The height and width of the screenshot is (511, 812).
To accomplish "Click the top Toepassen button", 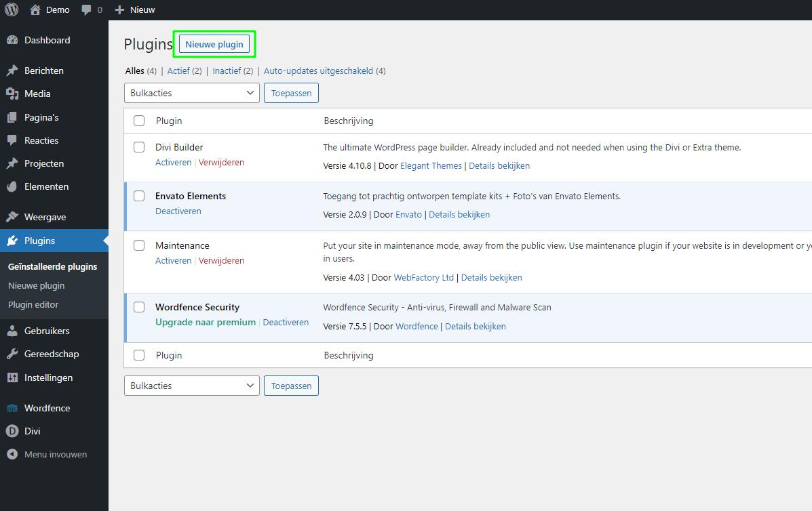I will point(291,93).
